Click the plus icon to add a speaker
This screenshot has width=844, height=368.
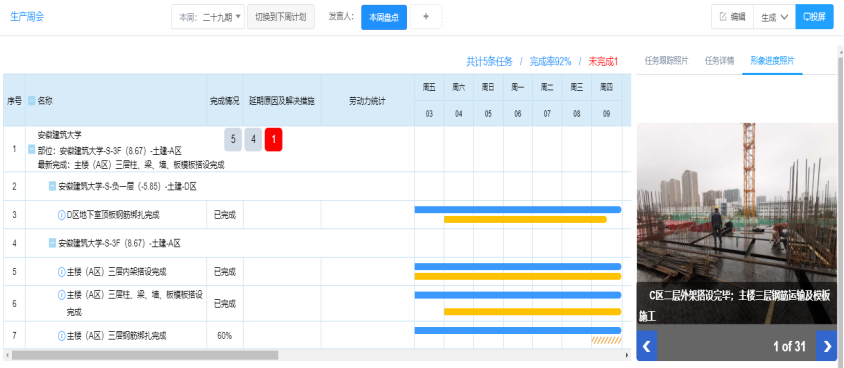tap(426, 17)
